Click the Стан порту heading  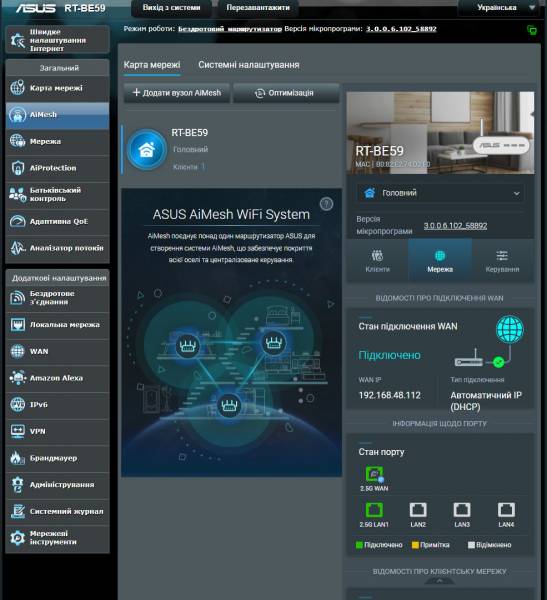(381, 452)
